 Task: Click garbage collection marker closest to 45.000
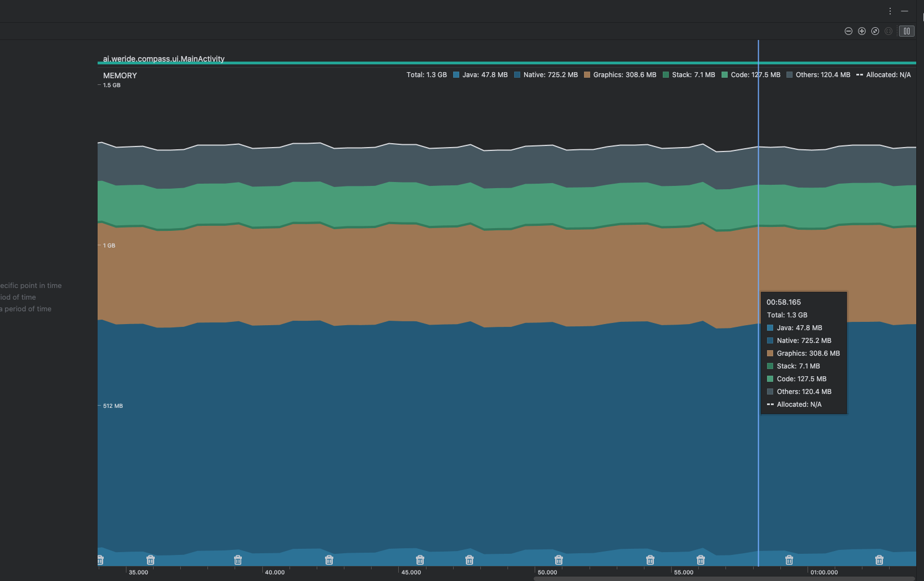pyautogui.click(x=420, y=560)
